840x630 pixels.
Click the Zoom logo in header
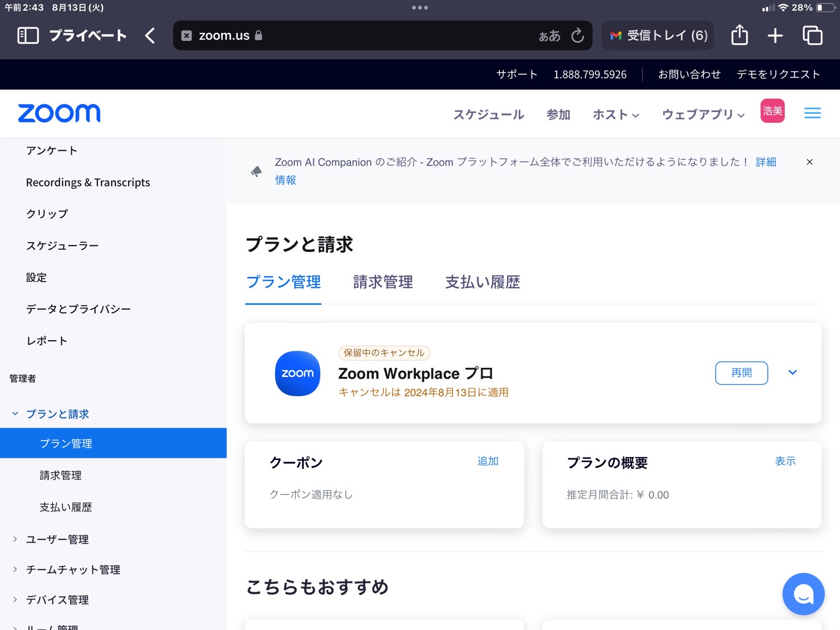tap(59, 113)
